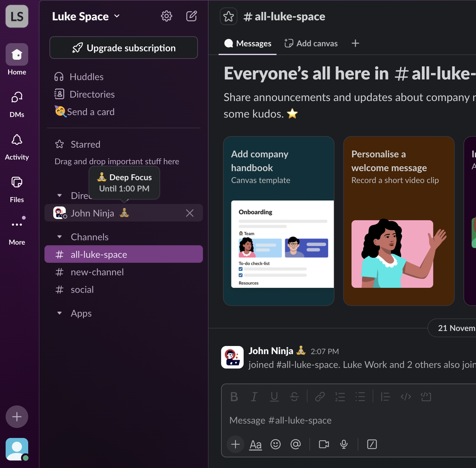Collapse the Apps section
The width and height of the screenshot is (476, 468).
tap(59, 313)
